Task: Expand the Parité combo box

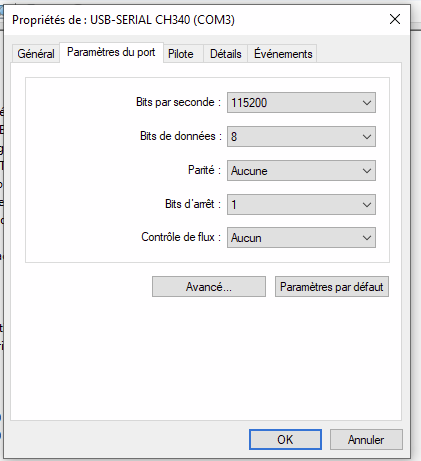Action: [301, 171]
